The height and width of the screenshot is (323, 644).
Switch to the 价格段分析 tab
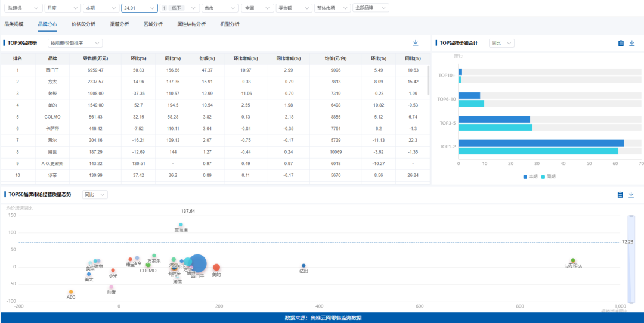(x=83, y=24)
